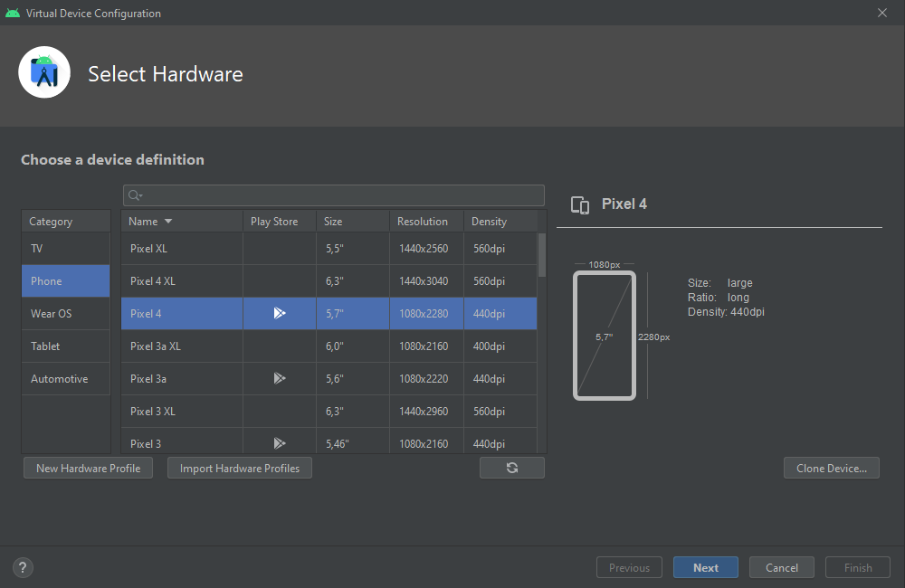
Task: Click the device icon beside Pixel 4 title
Action: [580, 204]
